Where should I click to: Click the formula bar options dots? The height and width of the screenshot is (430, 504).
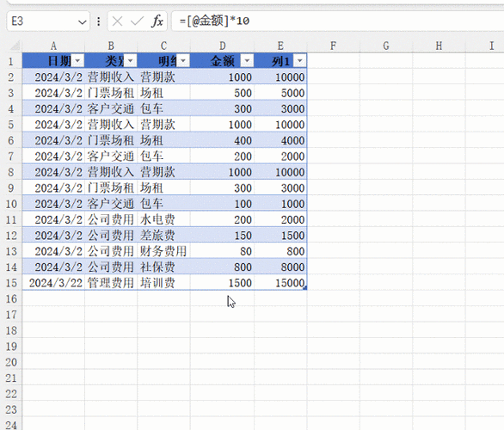point(99,21)
